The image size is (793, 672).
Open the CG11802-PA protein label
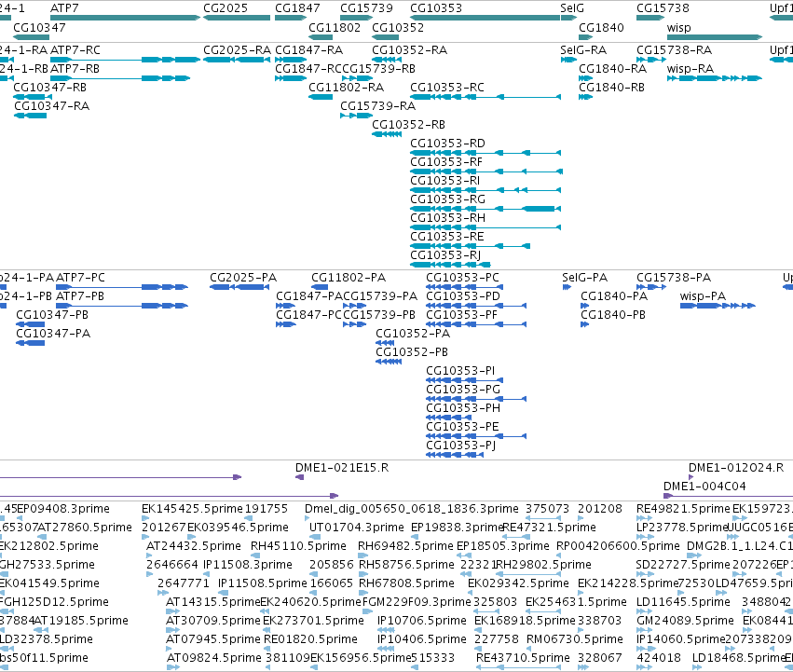point(349,278)
